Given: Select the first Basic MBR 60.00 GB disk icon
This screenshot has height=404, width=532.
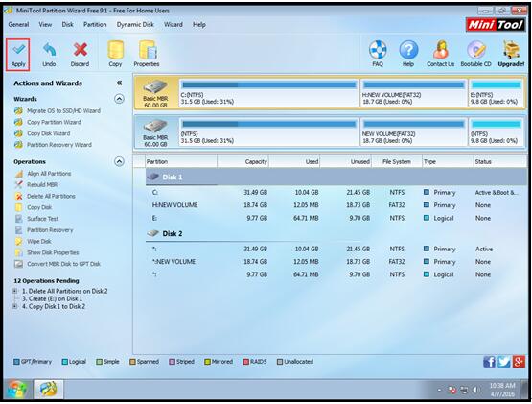Looking at the screenshot, I should [155, 93].
